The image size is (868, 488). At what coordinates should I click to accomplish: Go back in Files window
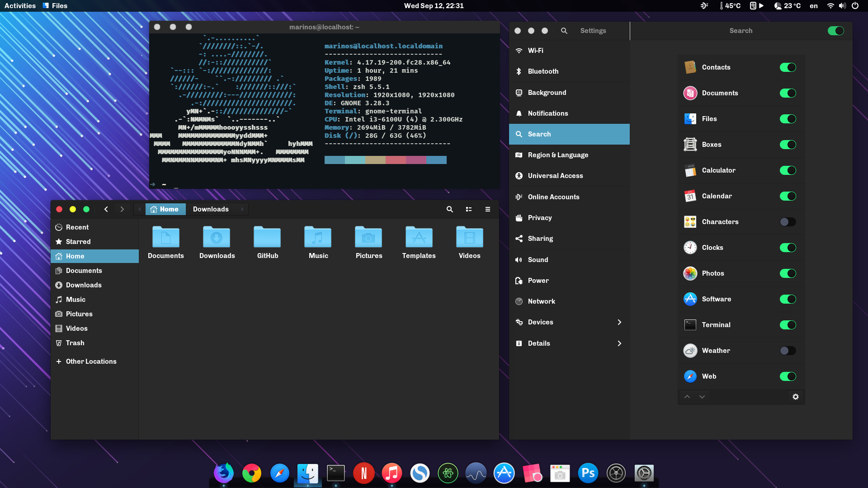point(106,209)
